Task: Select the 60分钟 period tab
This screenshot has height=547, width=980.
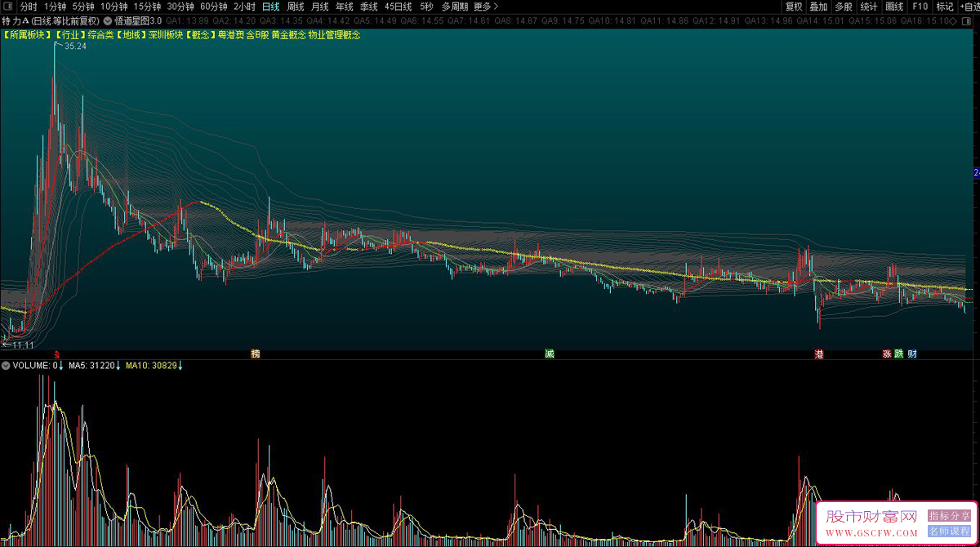Action: (214, 7)
